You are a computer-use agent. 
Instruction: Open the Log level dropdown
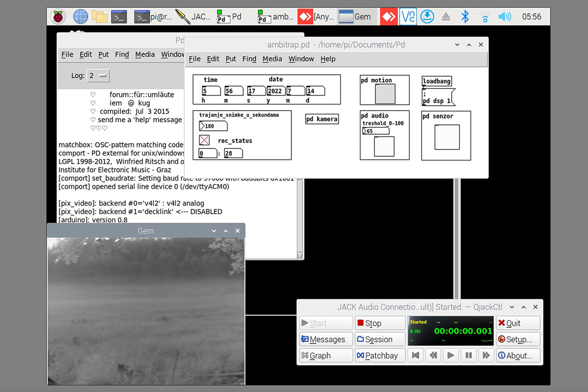pos(98,76)
